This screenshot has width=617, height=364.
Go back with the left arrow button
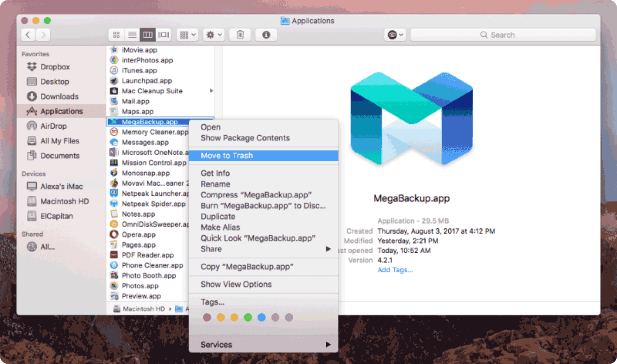coord(28,35)
